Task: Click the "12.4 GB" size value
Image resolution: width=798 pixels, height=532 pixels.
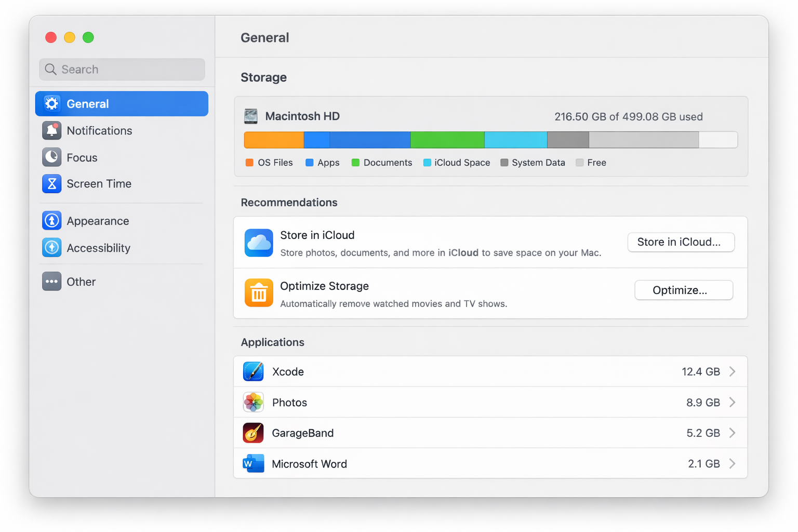Action: coord(701,371)
